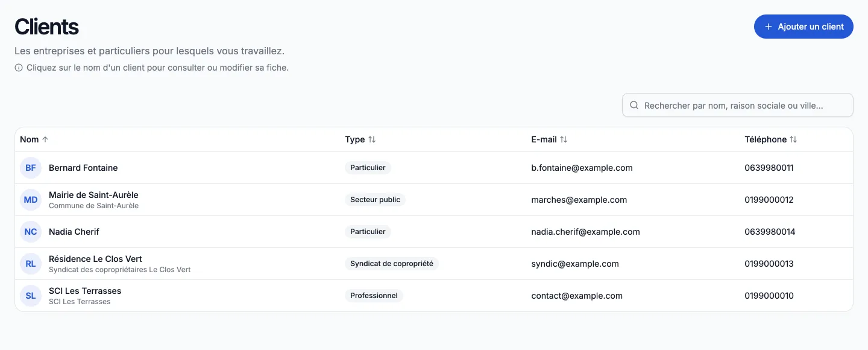Click the email marches@example.com
The height and width of the screenshot is (350, 868).
(579, 200)
